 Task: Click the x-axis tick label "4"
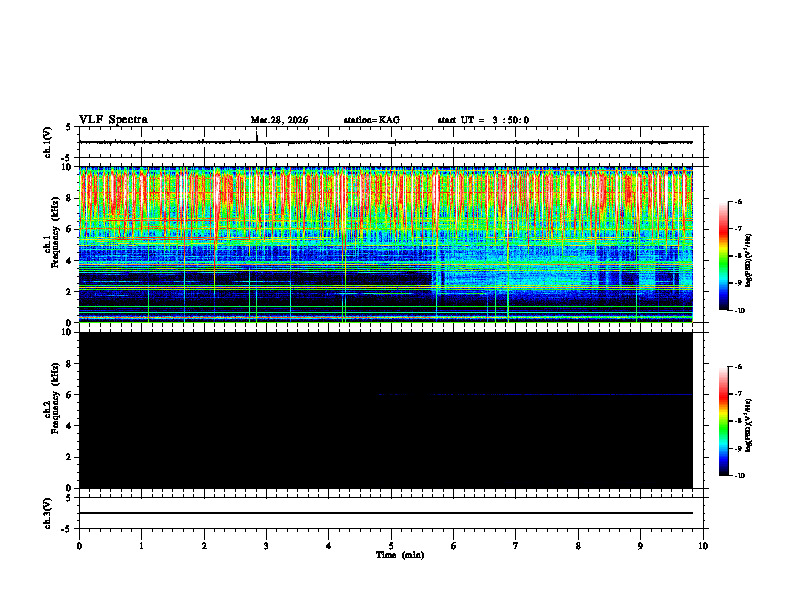click(329, 546)
